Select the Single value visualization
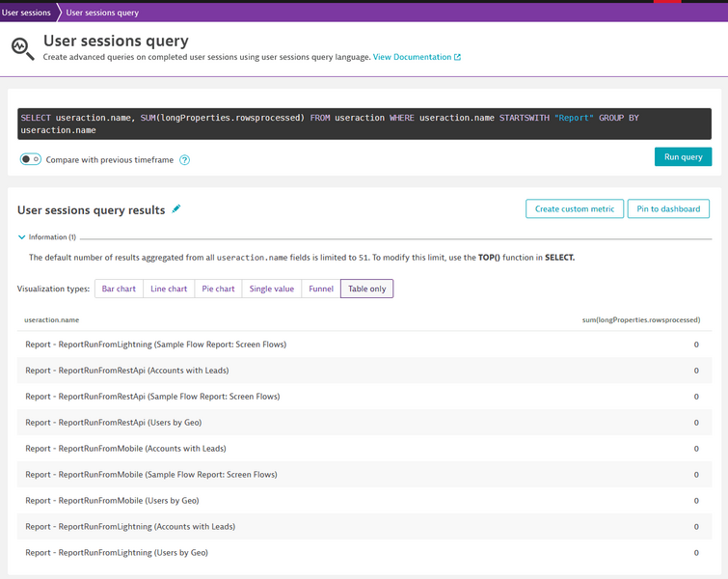 point(271,289)
